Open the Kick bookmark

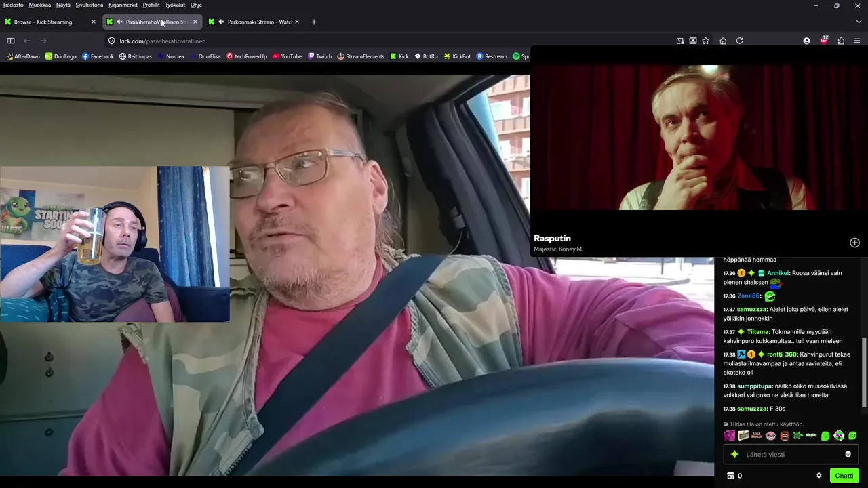point(399,56)
